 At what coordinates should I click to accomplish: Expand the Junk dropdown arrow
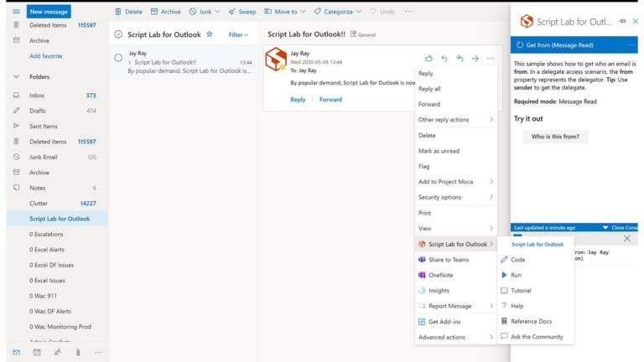tap(218, 12)
